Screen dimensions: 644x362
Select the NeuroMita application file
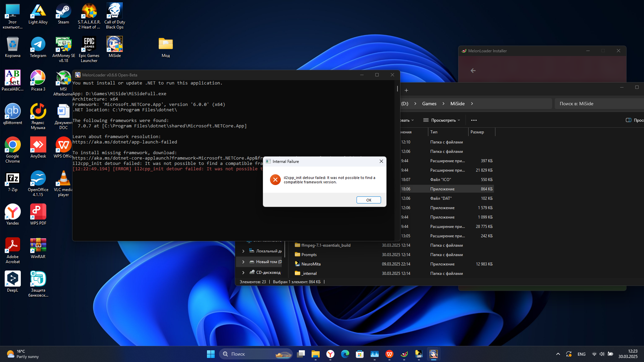[x=311, y=264]
